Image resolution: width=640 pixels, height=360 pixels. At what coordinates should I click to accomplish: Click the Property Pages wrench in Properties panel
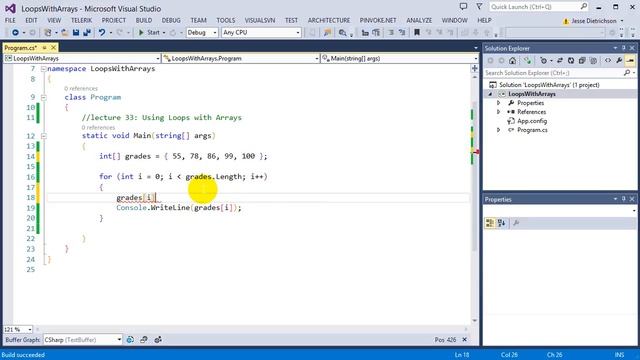click(x=516, y=223)
